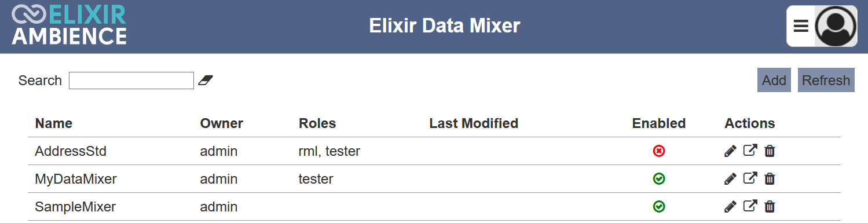Click the Add button

[774, 80]
